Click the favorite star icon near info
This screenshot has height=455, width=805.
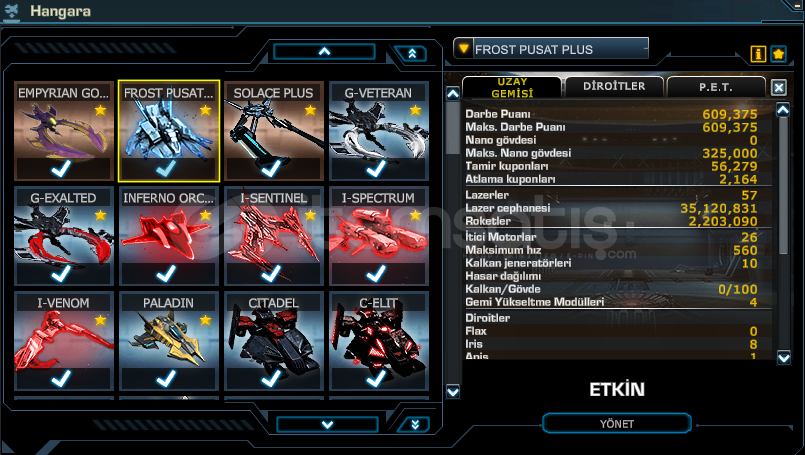778,53
